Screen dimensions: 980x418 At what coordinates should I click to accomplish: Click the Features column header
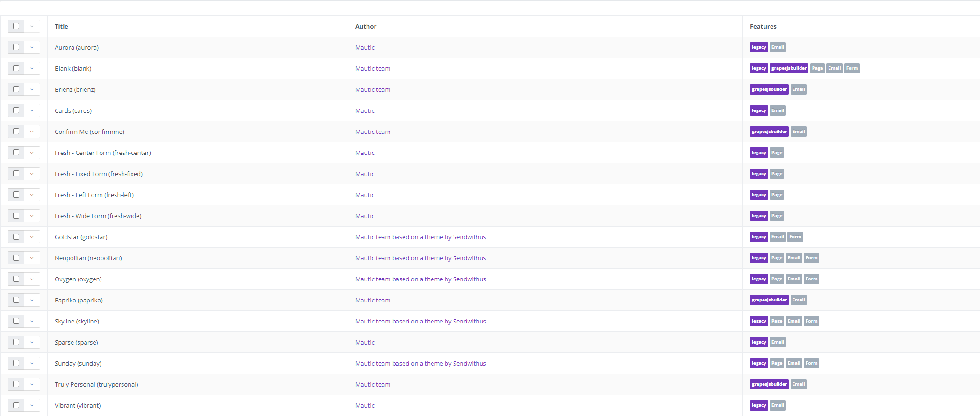point(763,26)
